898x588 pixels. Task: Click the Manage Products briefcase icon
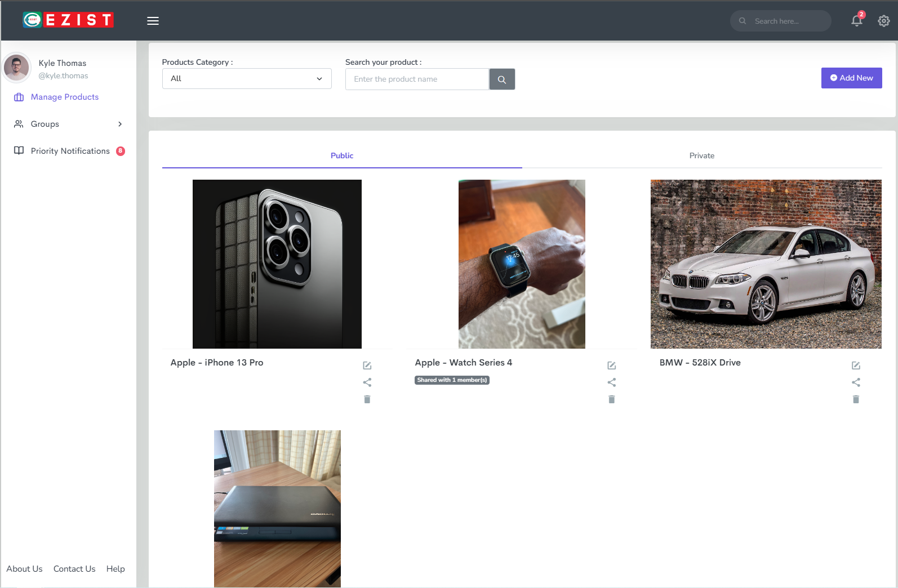click(19, 97)
